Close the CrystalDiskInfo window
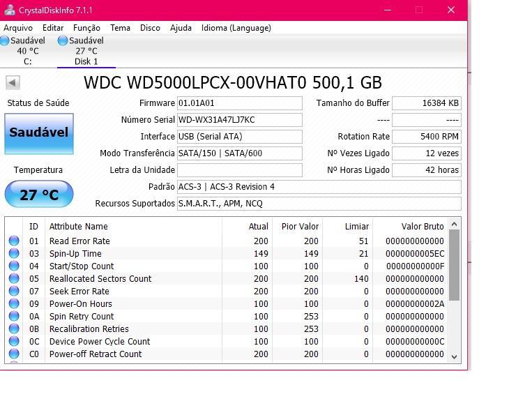The height and width of the screenshot is (415, 532). [451, 10]
